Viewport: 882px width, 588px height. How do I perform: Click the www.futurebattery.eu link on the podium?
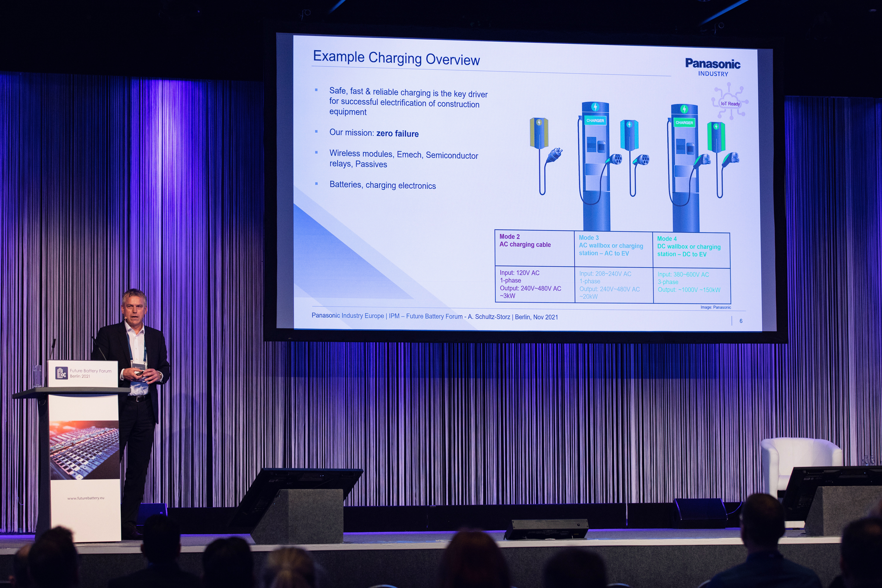tap(86, 498)
